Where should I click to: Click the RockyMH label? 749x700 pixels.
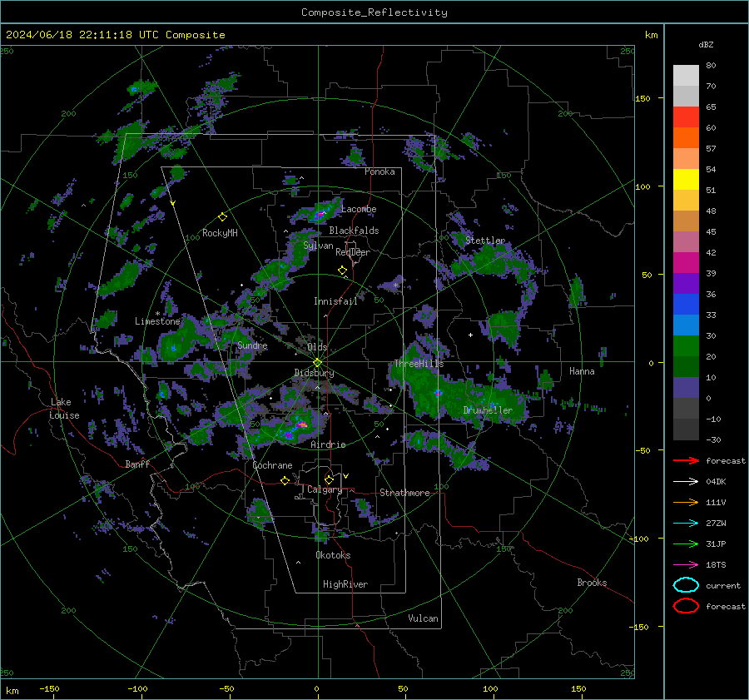click(220, 233)
